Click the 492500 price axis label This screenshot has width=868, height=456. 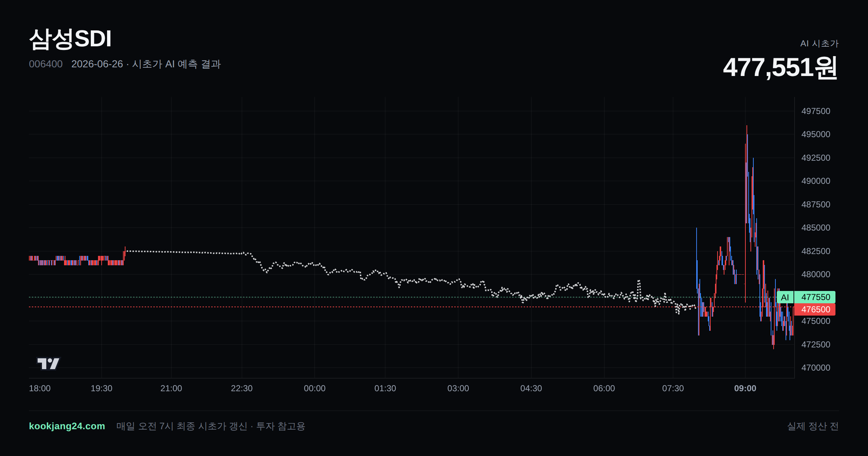[816, 158]
